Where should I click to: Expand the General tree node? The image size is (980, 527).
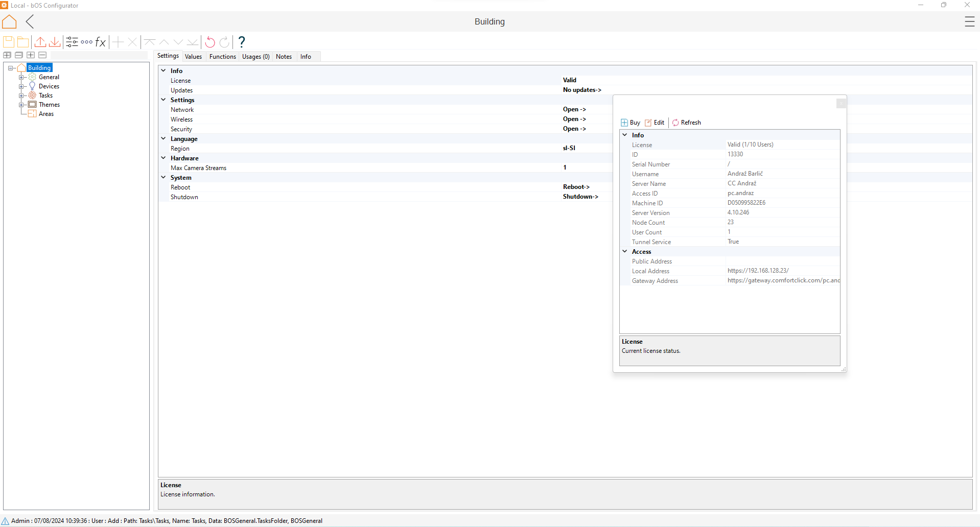[x=22, y=77]
